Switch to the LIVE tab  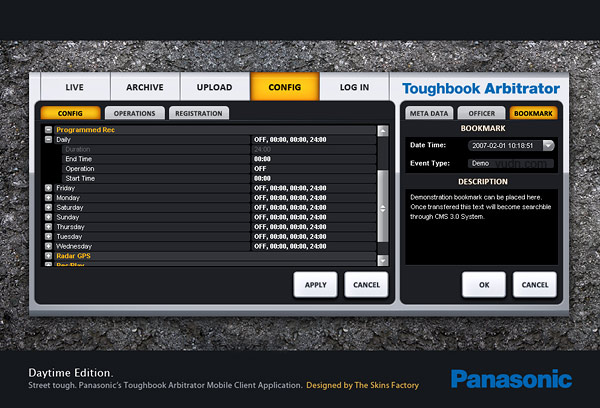click(x=75, y=87)
